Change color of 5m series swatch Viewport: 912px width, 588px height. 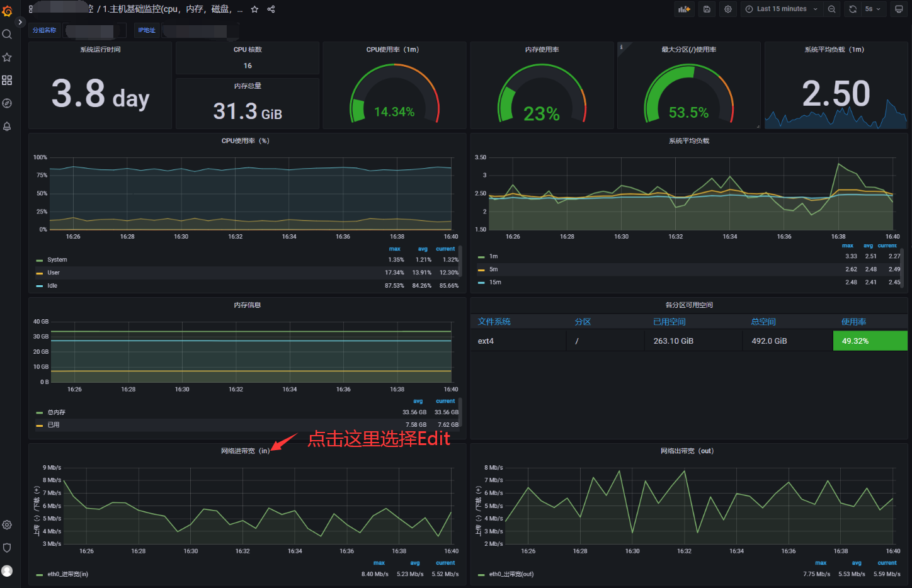click(x=482, y=270)
